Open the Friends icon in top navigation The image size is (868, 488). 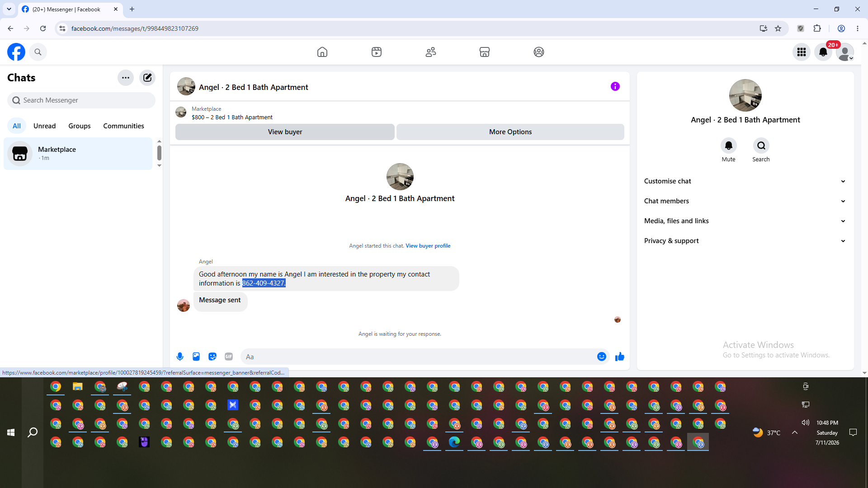[x=431, y=52]
